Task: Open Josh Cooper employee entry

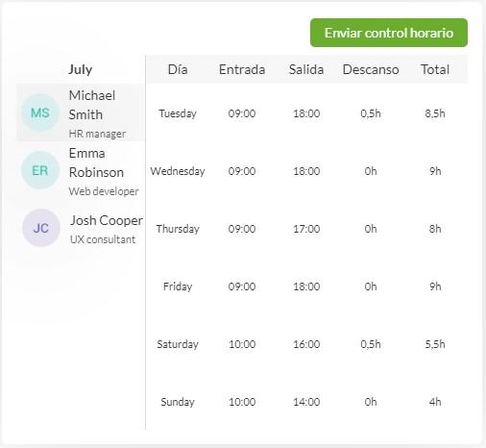Action: (x=81, y=228)
